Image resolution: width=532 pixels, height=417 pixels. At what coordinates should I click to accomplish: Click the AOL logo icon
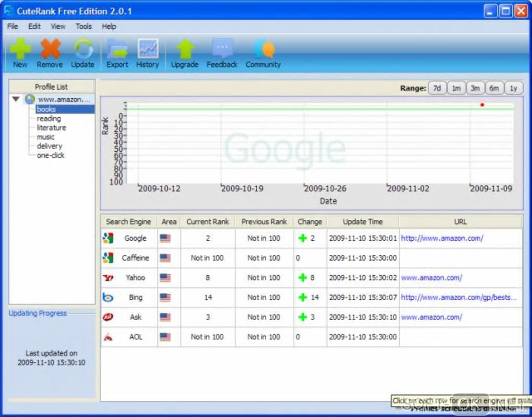(x=108, y=337)
